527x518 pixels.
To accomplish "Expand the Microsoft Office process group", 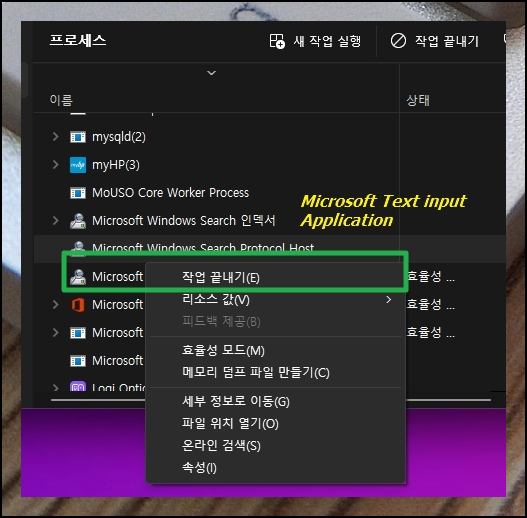I will tap(55, 305).
